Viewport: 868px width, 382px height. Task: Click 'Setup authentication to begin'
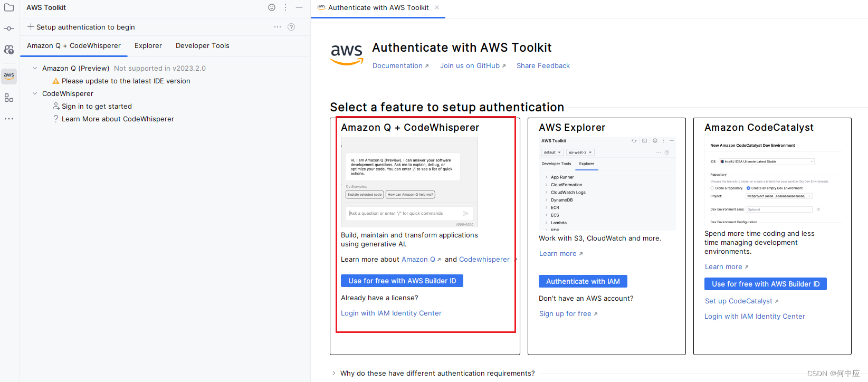click(x=85, y=27)
